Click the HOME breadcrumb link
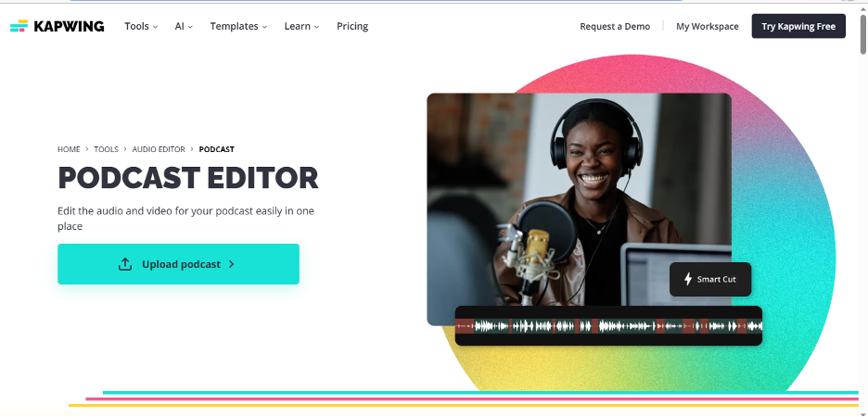 [x=69, y=149]
